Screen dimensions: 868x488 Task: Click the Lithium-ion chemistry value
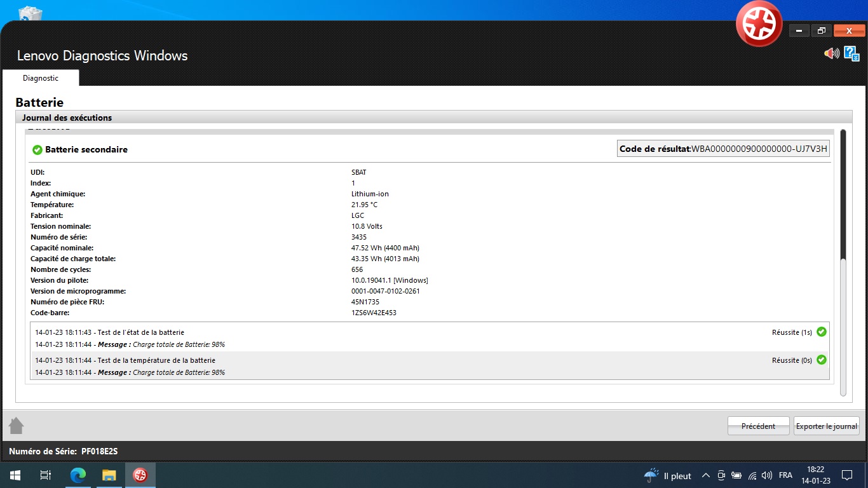(370, 194)
